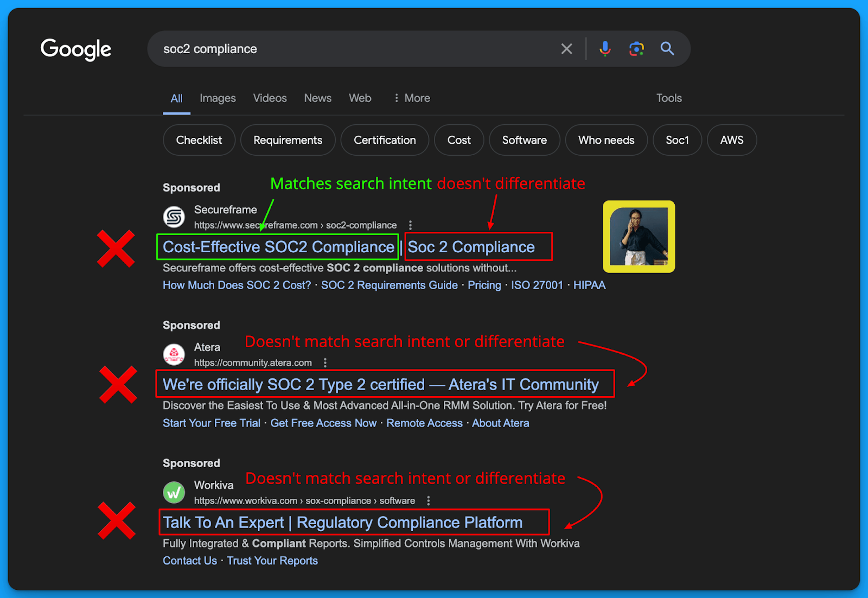Screen dimensions: 868x598
Task: Open Talk To An Expert ad headline
Action: [x=342, y=523]
